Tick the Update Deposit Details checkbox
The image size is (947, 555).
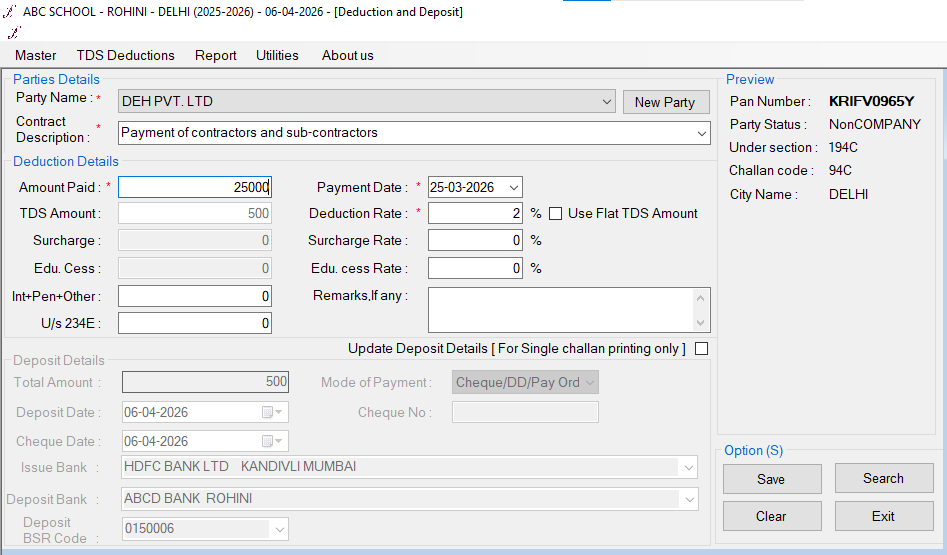click(x=701, y=348)
